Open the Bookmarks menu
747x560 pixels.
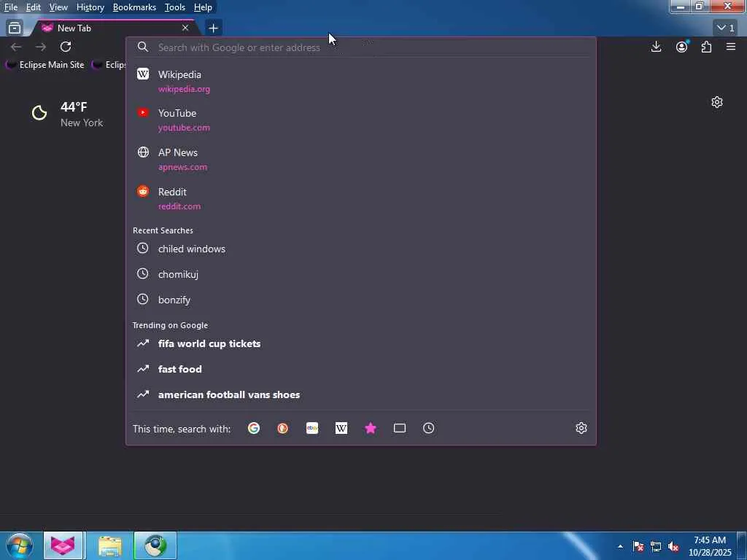point(134,7)
